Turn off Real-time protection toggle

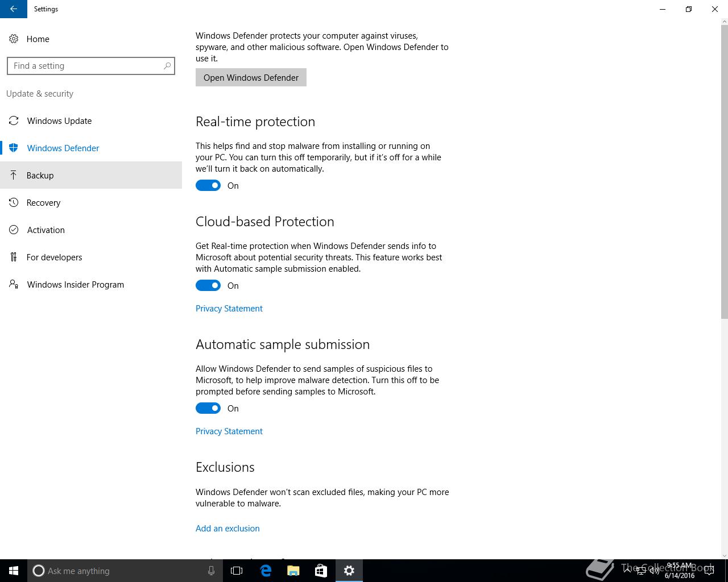coord(208,185)
